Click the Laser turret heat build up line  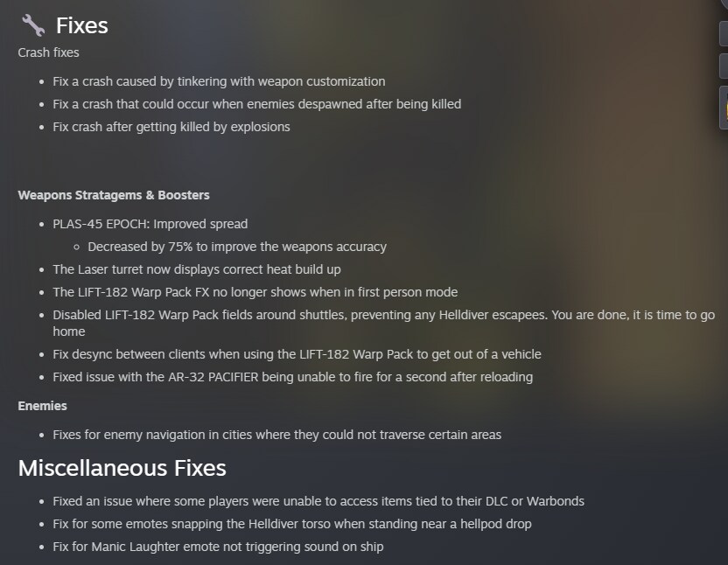197,269
